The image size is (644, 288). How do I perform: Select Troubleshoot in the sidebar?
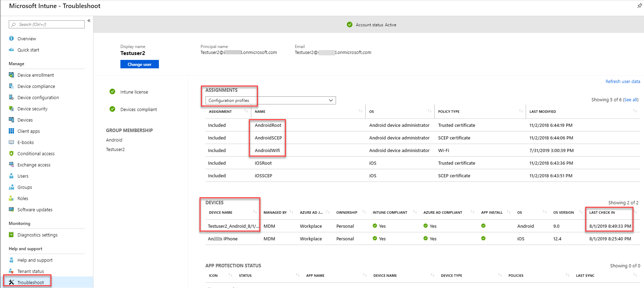[30, 282]
